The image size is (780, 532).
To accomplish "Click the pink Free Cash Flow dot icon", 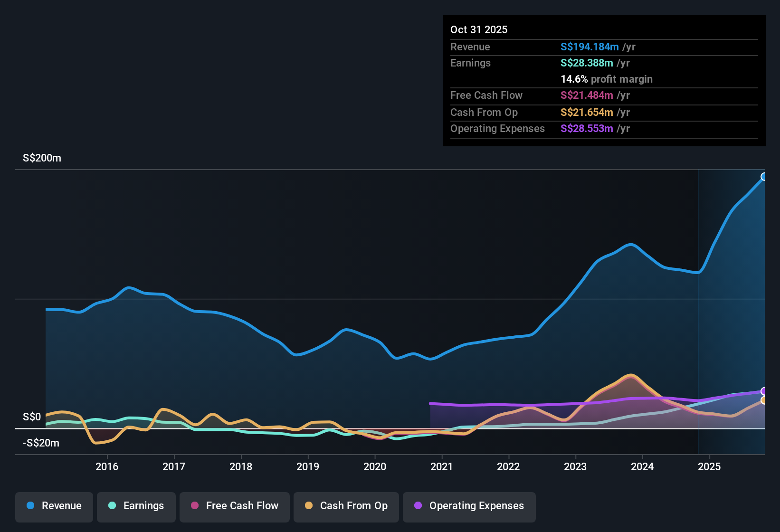I will click(194, 506).
